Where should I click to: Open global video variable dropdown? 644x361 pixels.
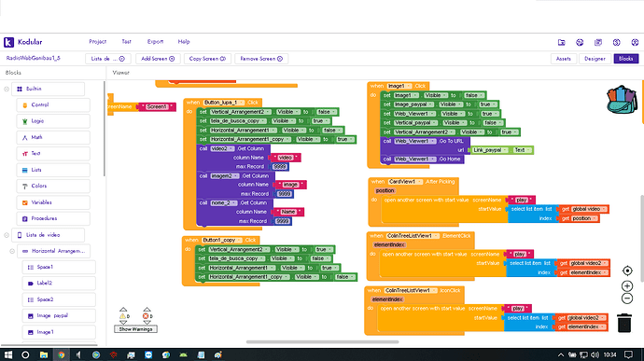click(x=589, y=209)
